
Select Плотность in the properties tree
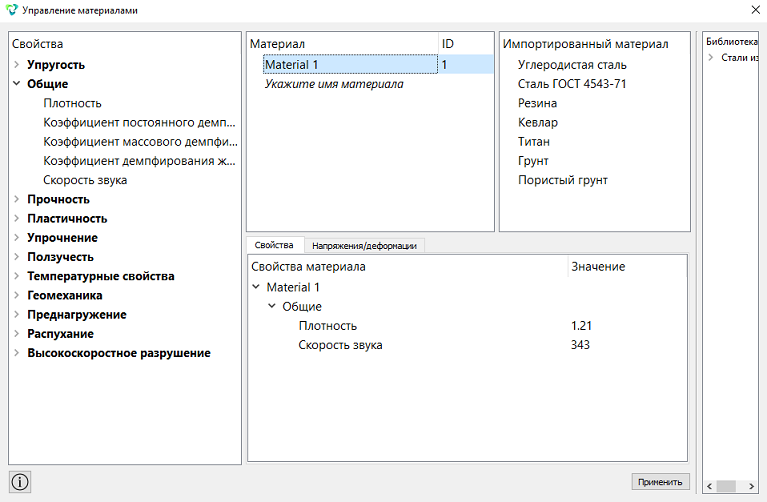coord(72,103)
